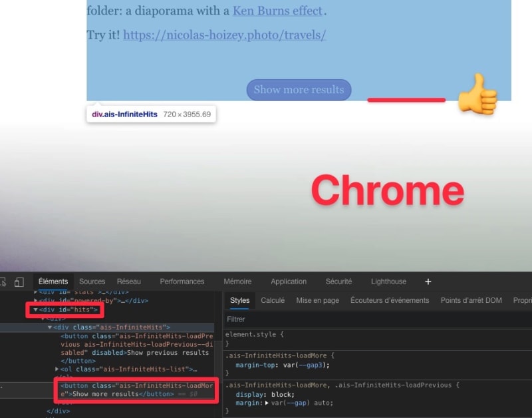Open the Éléments tab

point(53,282)
